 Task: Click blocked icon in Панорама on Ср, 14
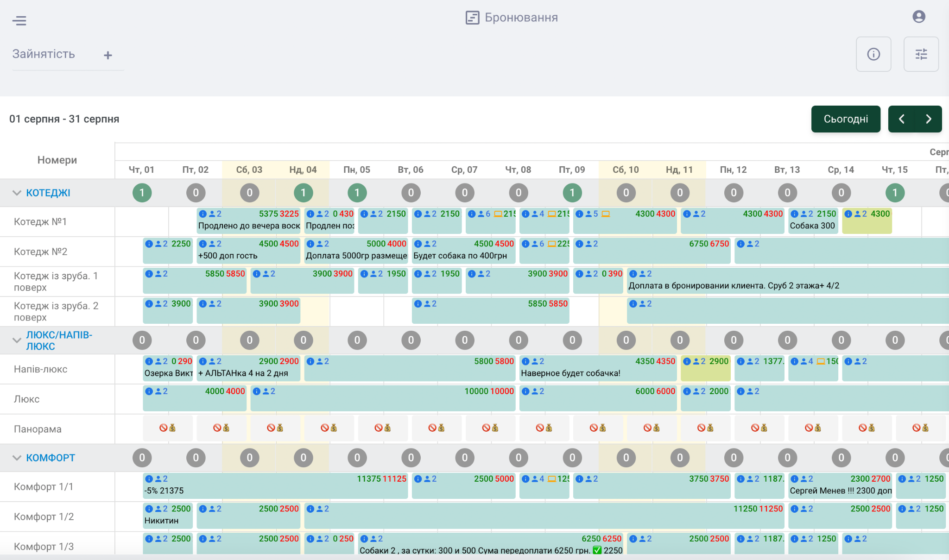(862, 428)
